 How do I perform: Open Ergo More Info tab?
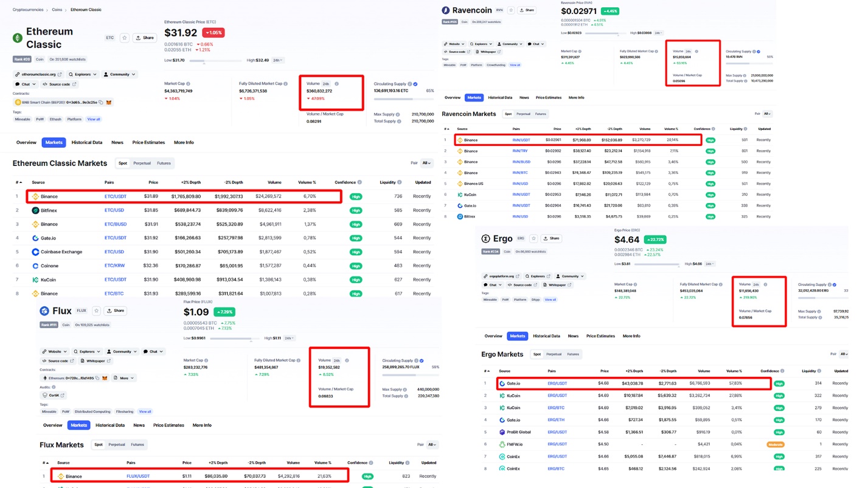631,336
